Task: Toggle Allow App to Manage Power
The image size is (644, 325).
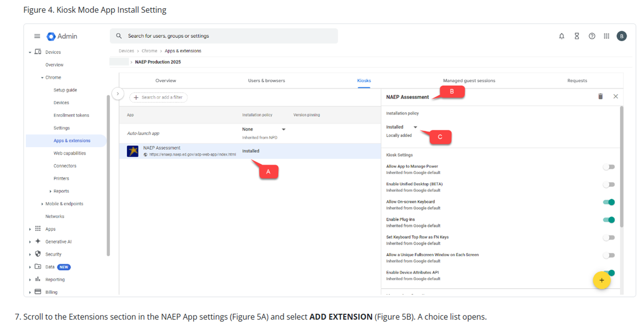Action: tap(608, 167)
